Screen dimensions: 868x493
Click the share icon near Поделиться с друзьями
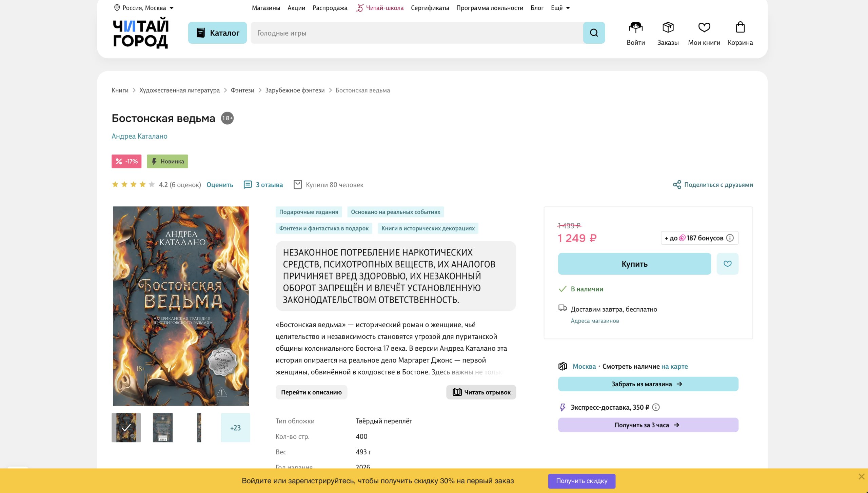[x=677, y=185]
